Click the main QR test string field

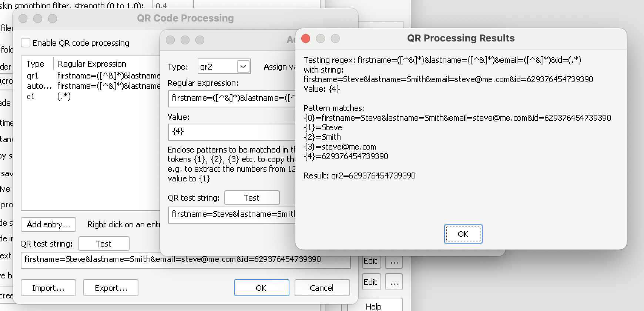pyautogui.click(x=185, y=260)
